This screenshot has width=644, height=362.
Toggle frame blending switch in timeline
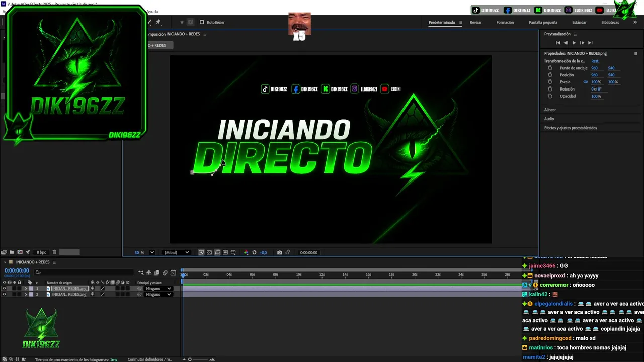tap(157, 273)
